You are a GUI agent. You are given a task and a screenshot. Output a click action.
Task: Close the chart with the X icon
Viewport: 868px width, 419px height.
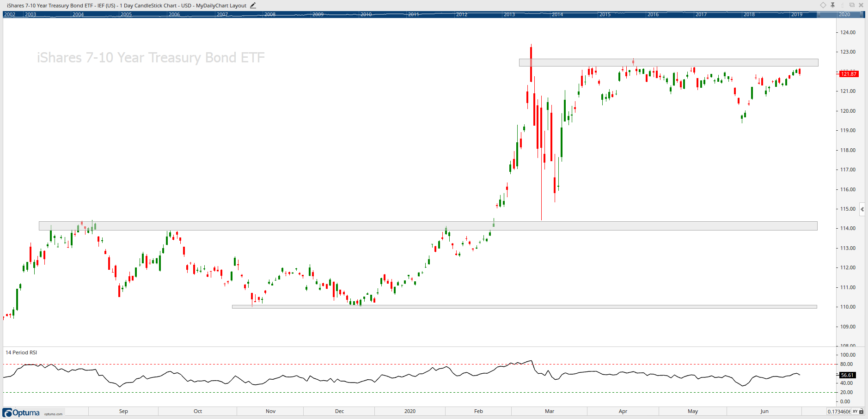pyautogui.click(x=861, y=5)
